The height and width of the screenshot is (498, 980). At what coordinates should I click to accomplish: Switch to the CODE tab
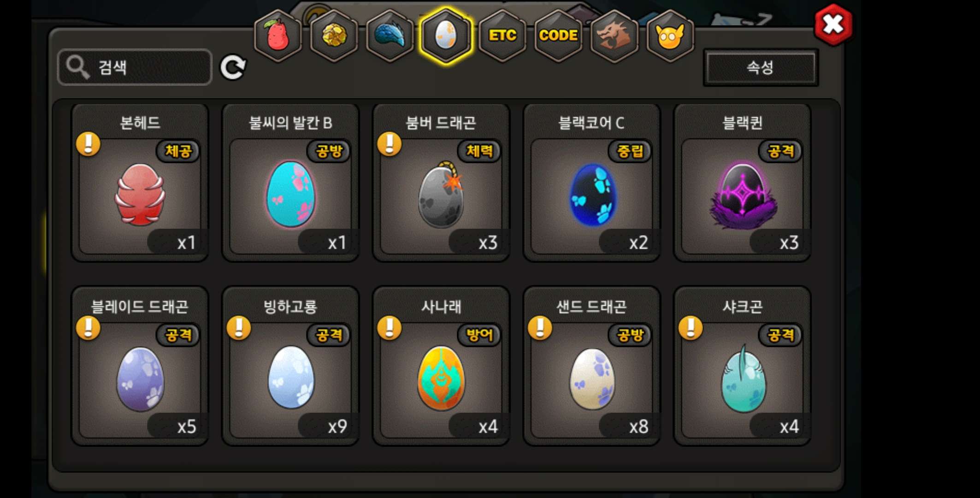point(558,36)
